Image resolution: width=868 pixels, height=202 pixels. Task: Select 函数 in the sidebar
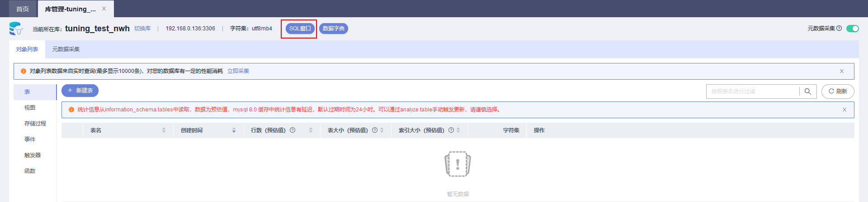coord(35,171)
